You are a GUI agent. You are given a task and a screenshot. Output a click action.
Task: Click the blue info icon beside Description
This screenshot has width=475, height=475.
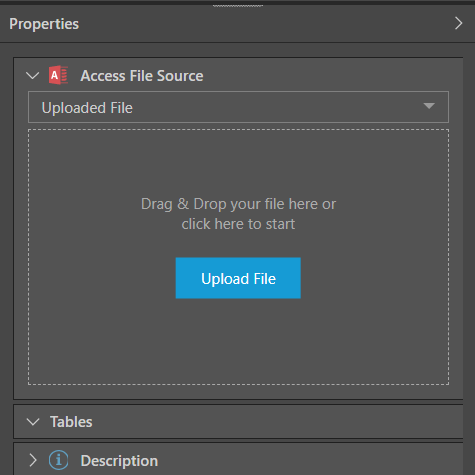58,460
